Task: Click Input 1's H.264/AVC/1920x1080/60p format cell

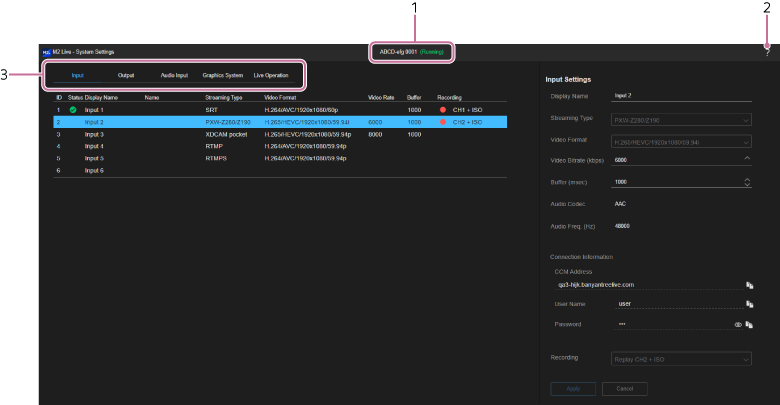Action: pos(301,110)
